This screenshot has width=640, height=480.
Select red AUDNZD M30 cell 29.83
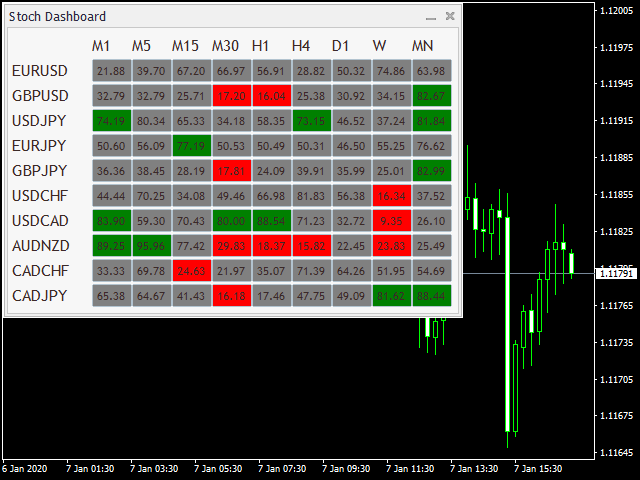pyautogui.click(x=231, y=246)
